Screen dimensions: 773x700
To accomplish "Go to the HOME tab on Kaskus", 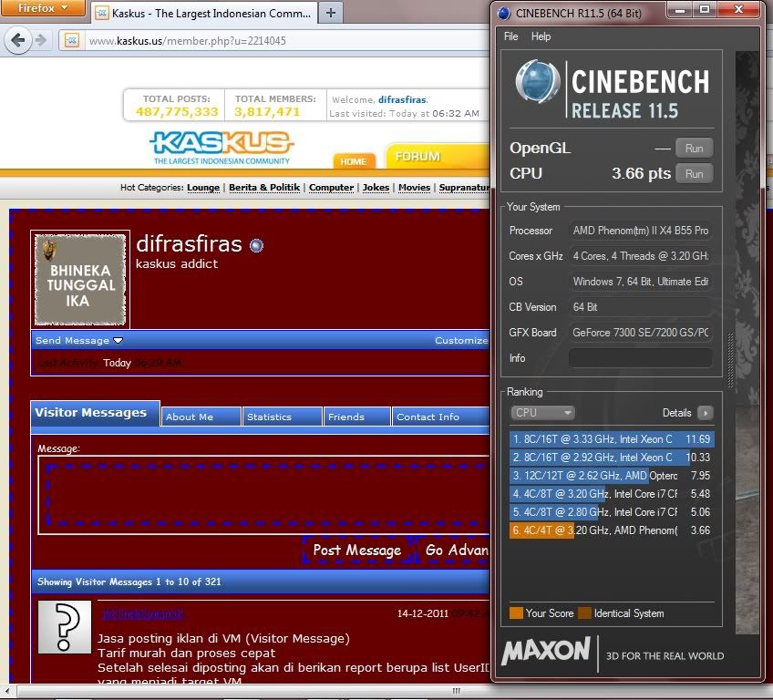I will pos(354,161).
